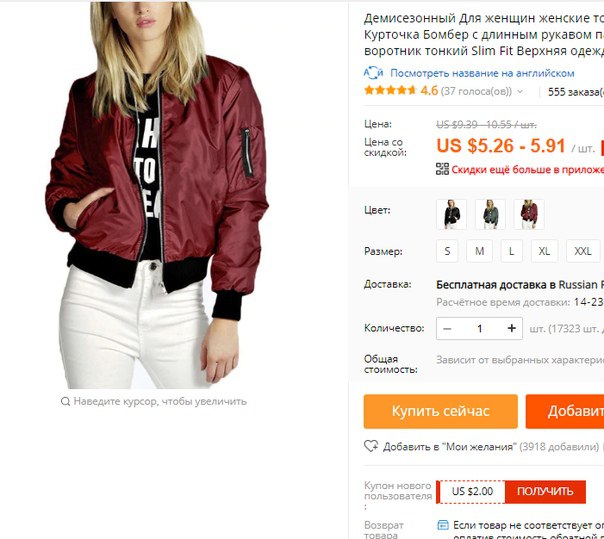604x539 pixels.
Task: Select the burgundy jacket color swatch
Action: [528, 214]
